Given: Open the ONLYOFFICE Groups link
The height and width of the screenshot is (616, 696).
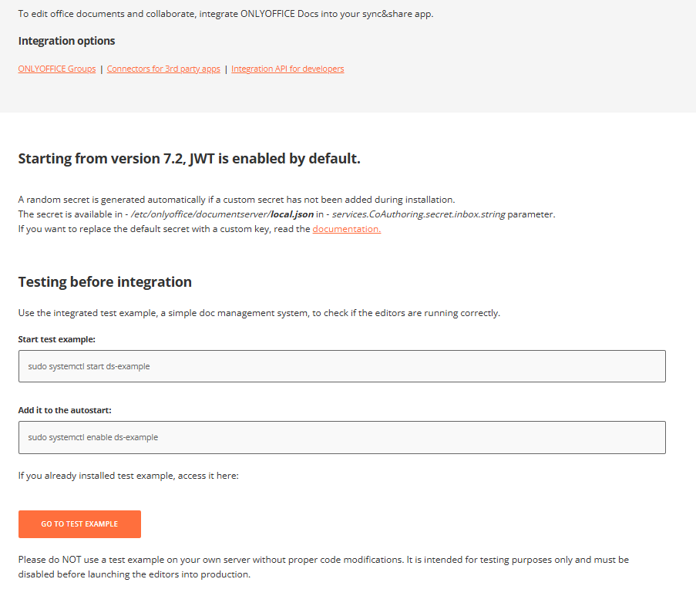Looking at the screenshot, I should tap(56, 69).
